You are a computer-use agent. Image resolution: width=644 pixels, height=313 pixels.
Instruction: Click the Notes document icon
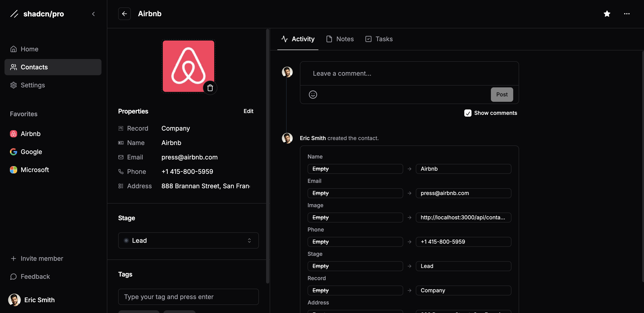click(329, 39)
